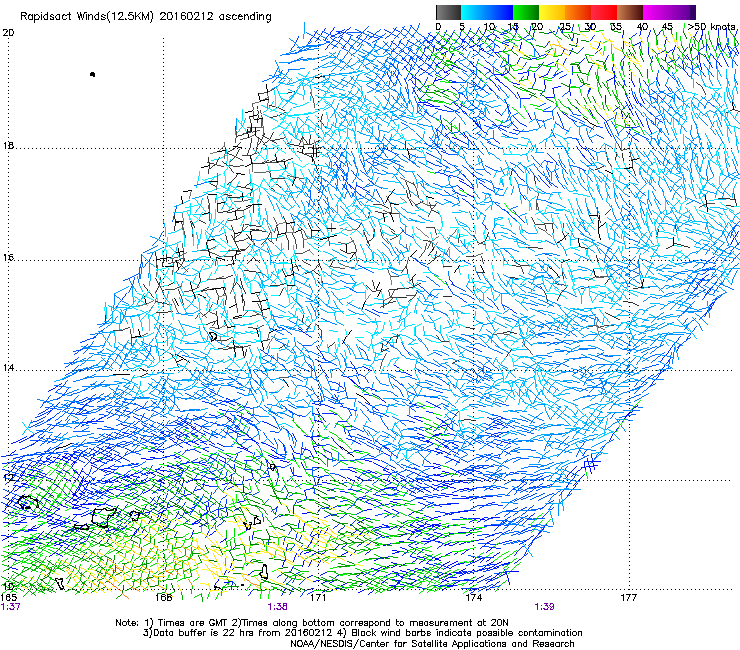Click the longitude "165" label on the bottom axis

tap(9, 598)
